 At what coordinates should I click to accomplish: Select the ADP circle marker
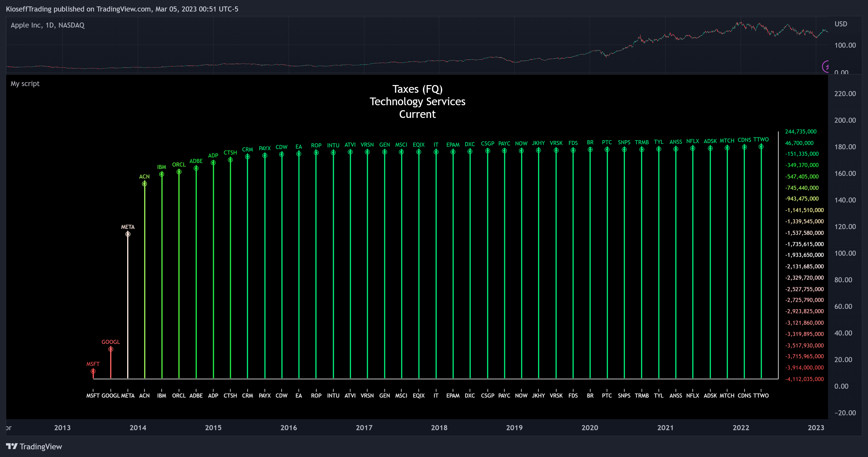[x=213, y=163]
